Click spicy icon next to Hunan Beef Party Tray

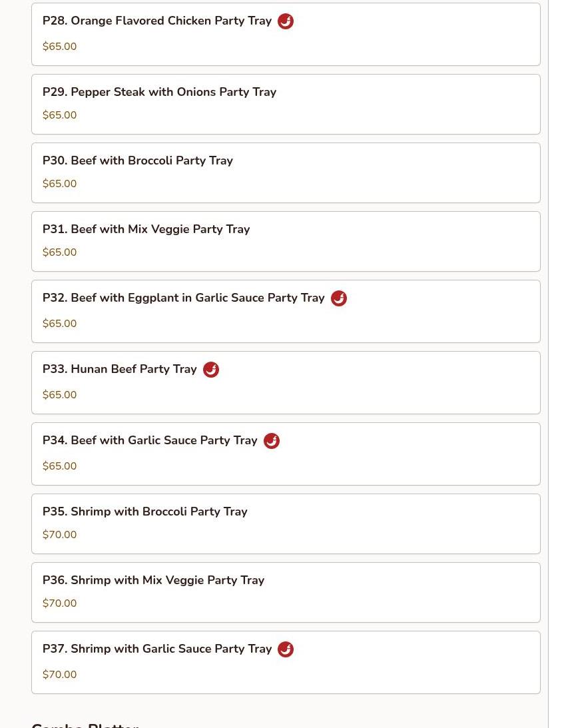[x=211, y=370]
